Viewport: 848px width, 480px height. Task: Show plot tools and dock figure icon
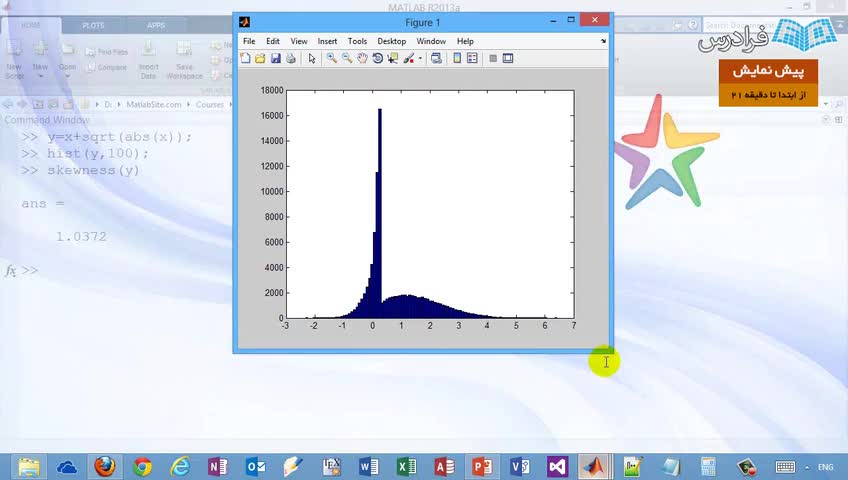pyautogui.click(x=508, y=58)
